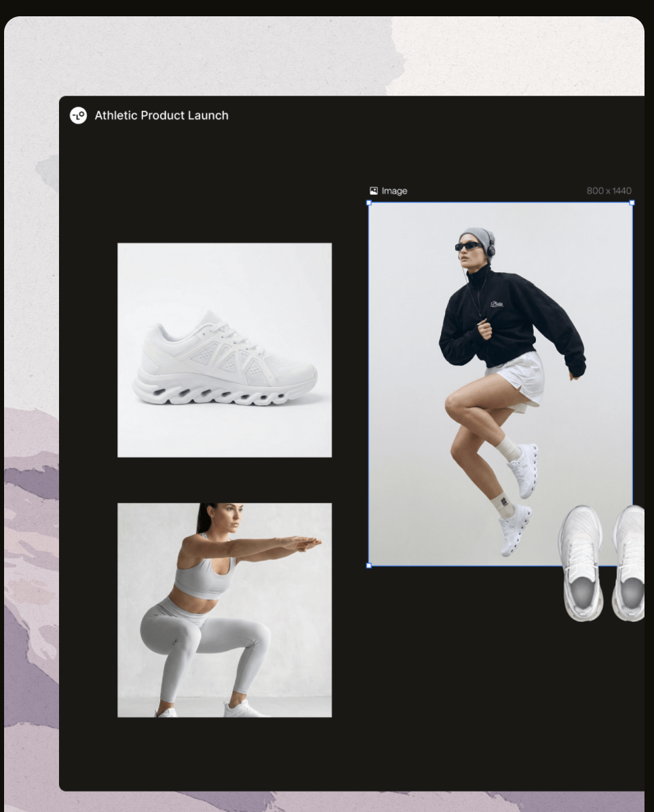This screenshot has width=654, height=812.
Task: Click the left edge of the selection frame
Action: 368,384
